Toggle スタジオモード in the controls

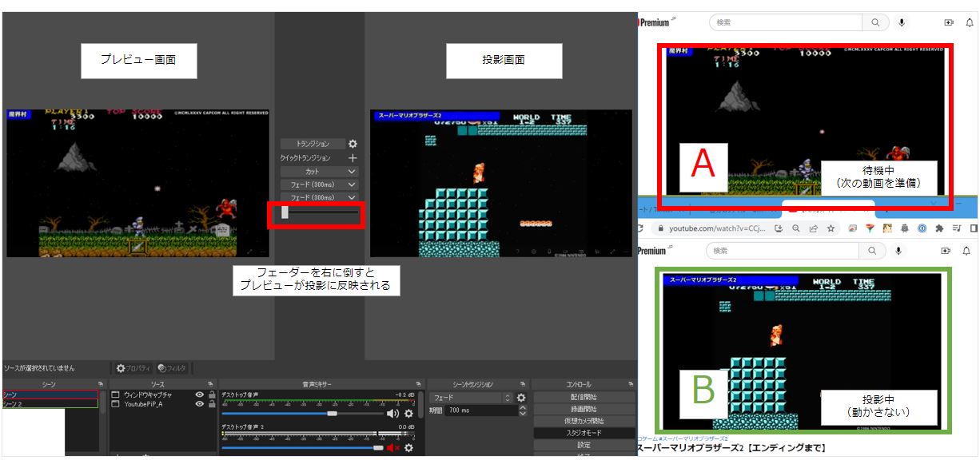click(584, 433)
